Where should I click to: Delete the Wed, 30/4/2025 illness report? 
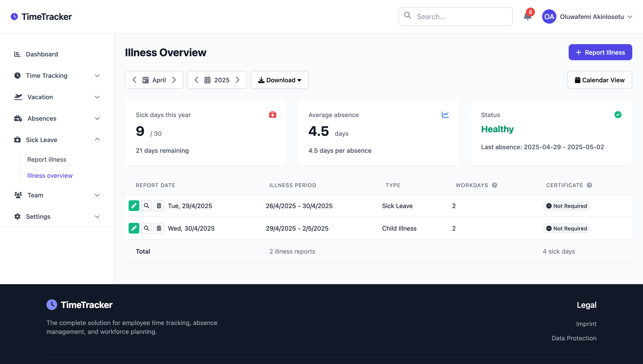[x=159, y=228]
